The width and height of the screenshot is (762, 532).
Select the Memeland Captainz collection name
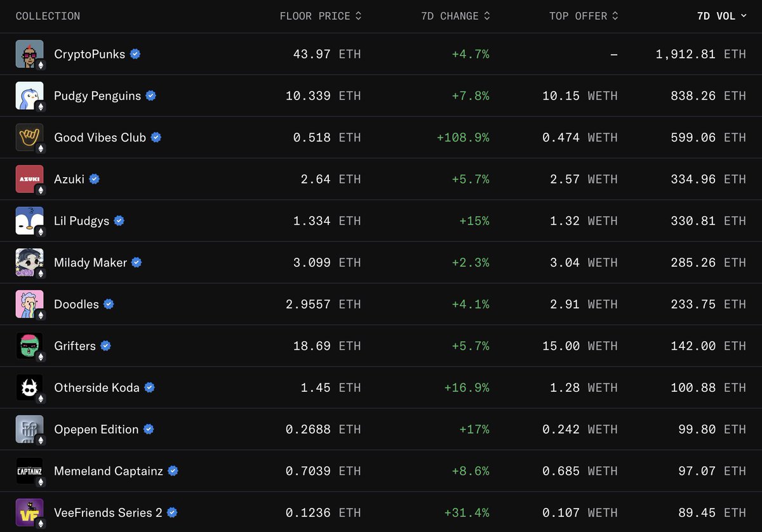tap(109, 471)
